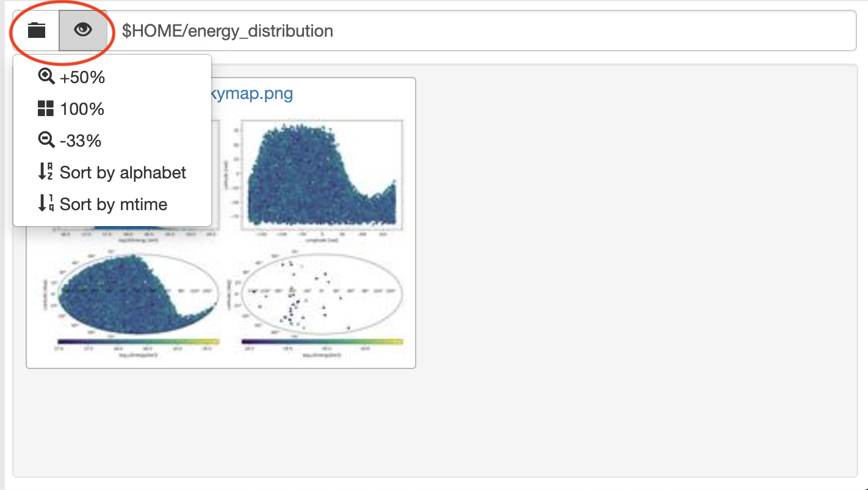Image resolution: width=868 pixels, height=490 pixels.
Task: Select the 100% size menu entry
Action: tap(82, 109)
